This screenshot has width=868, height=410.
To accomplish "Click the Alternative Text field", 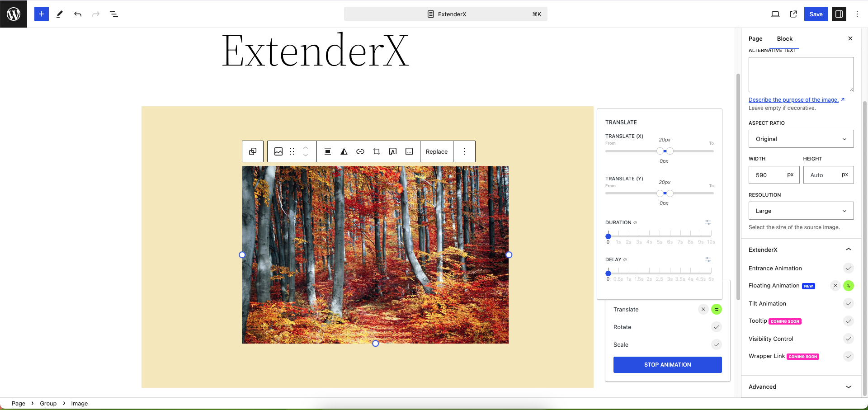I will pos(801,75).
